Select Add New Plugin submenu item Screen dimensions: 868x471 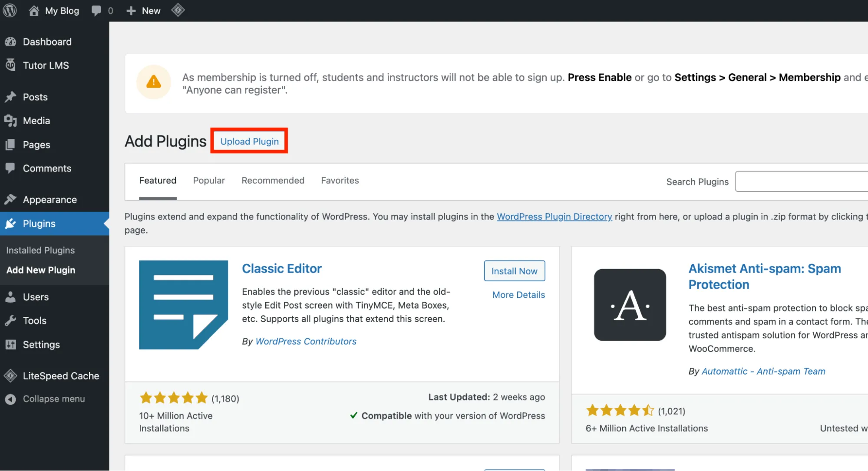click(41, 270)
